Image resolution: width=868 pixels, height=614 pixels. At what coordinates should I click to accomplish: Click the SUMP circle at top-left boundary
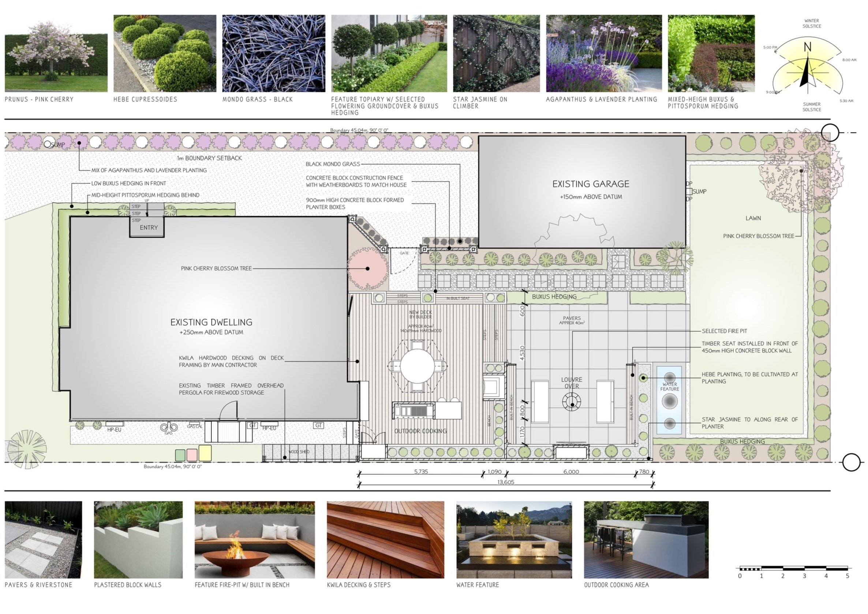48,144
